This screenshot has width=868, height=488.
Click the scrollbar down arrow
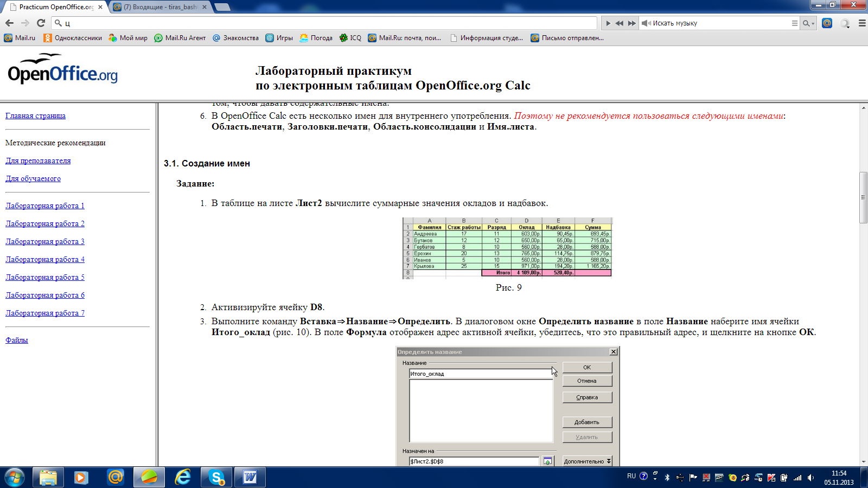pyautogui.click(x=863, y=462)
